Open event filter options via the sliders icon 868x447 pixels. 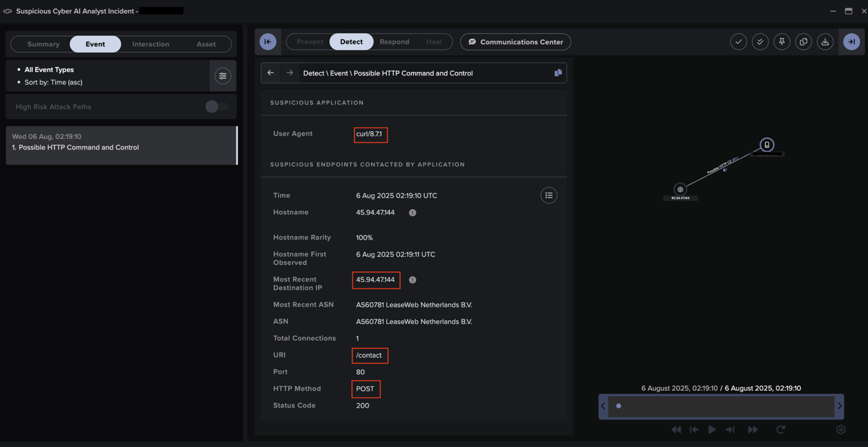coord(223,75)
